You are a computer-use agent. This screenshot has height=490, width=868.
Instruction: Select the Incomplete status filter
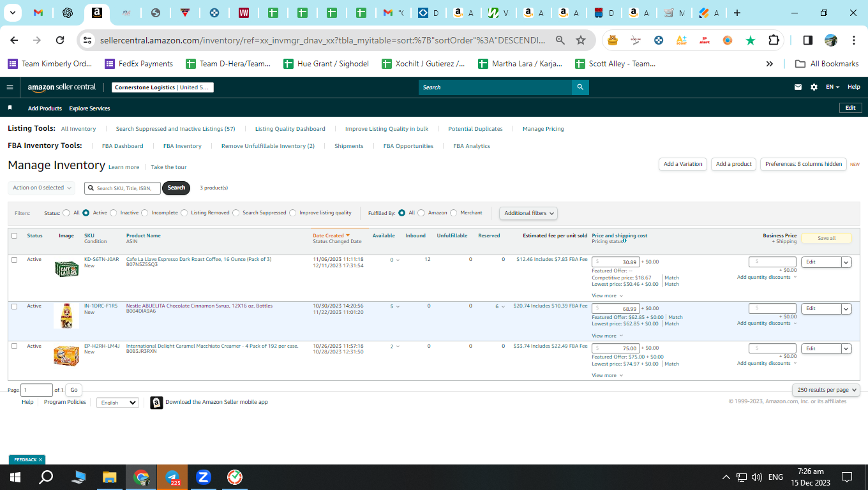tap(145, 213)
